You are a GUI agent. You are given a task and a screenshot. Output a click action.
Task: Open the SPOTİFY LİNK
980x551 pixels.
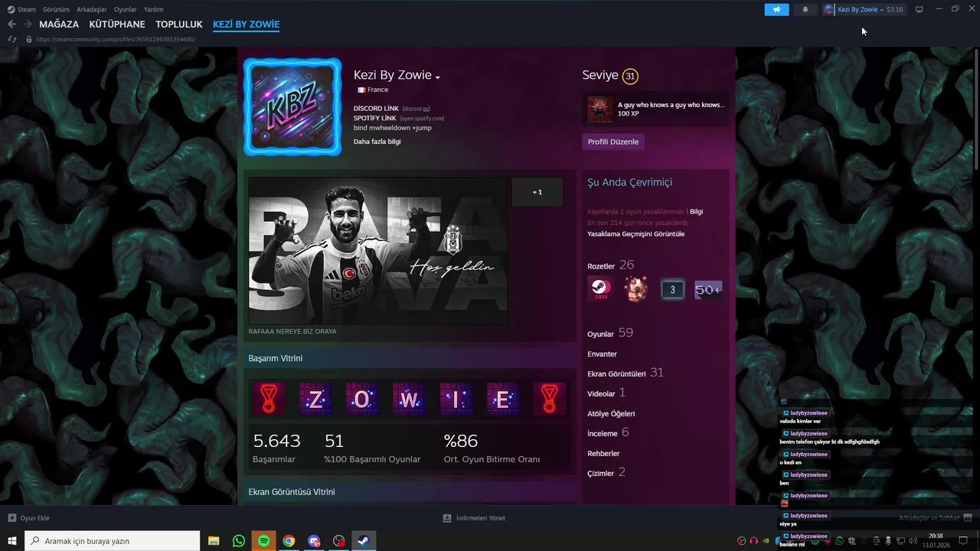point(375,118)
